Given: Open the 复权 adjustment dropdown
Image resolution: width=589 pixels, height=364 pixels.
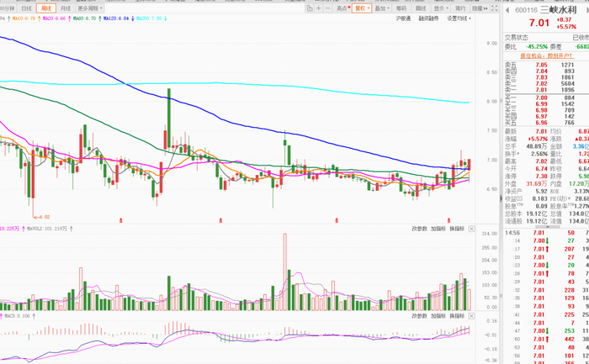Looking at the screenshot, I should (362, 8).
